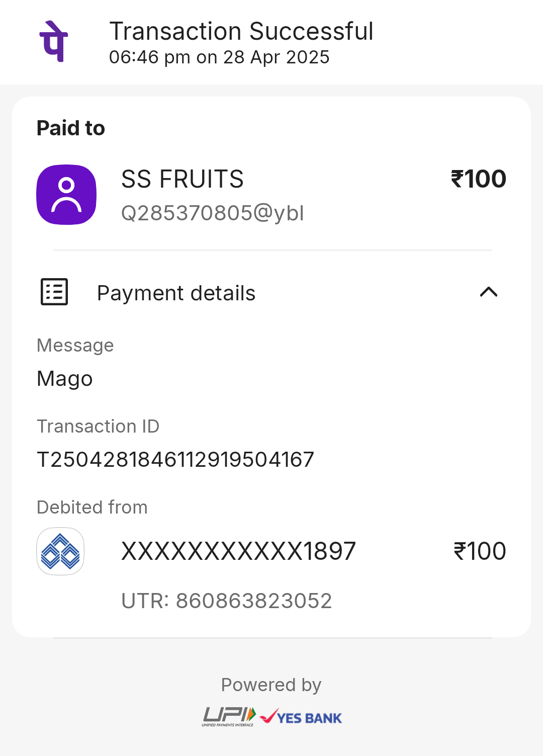Tap the bold ₹100 amount beside SS FRUITS
Viewport: 543px width, 756px height.
478,179
